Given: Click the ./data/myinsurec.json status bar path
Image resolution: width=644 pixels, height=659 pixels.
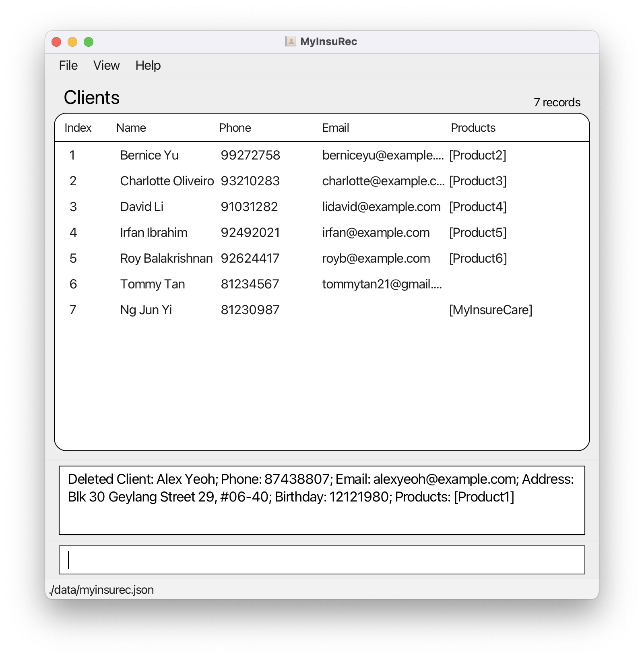Looking at the screenshot, I should pos(101,590).
